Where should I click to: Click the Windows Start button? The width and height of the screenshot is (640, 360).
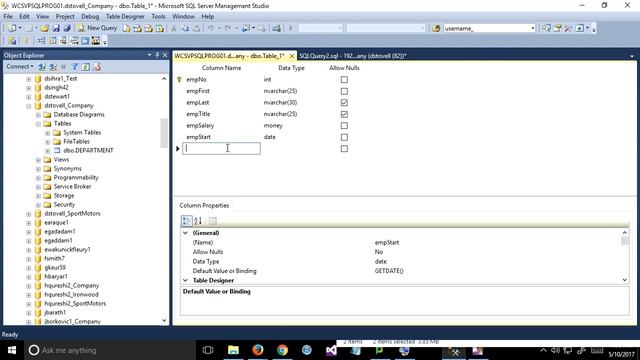pos(12,350)
